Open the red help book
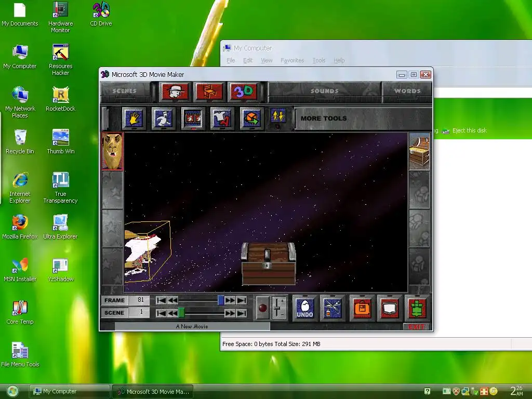This screenshot has height=399, width=532. tap(390, 308)
